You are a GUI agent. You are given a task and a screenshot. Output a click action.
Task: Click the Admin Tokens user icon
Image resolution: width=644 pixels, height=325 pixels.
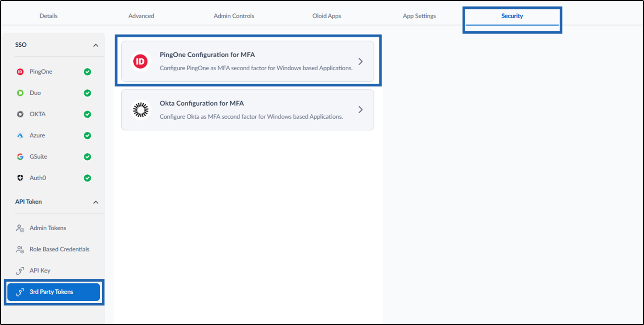20,228
